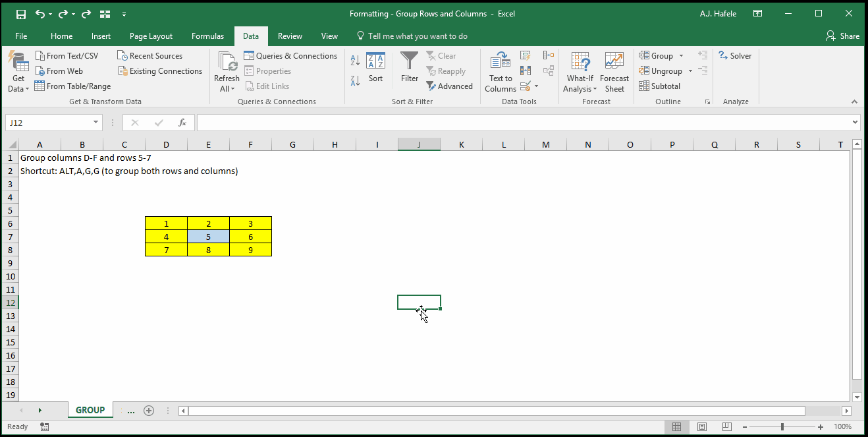Click the Insert Function fx icon
Viewport: 868px width, 437px height.
182,123
